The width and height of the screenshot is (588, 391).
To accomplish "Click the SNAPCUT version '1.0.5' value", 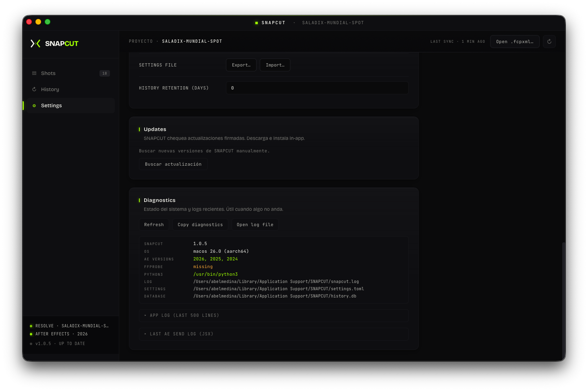I will coord(200,244).
